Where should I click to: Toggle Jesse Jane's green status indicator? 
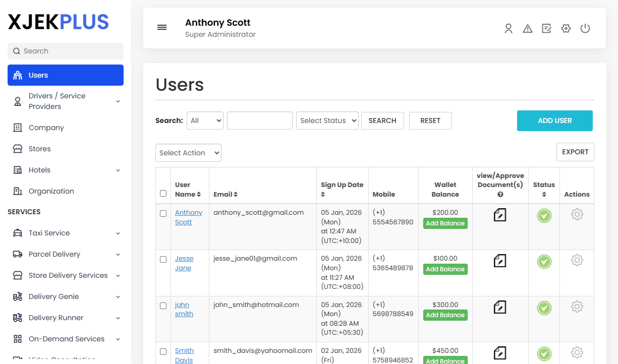coord(544,262)
